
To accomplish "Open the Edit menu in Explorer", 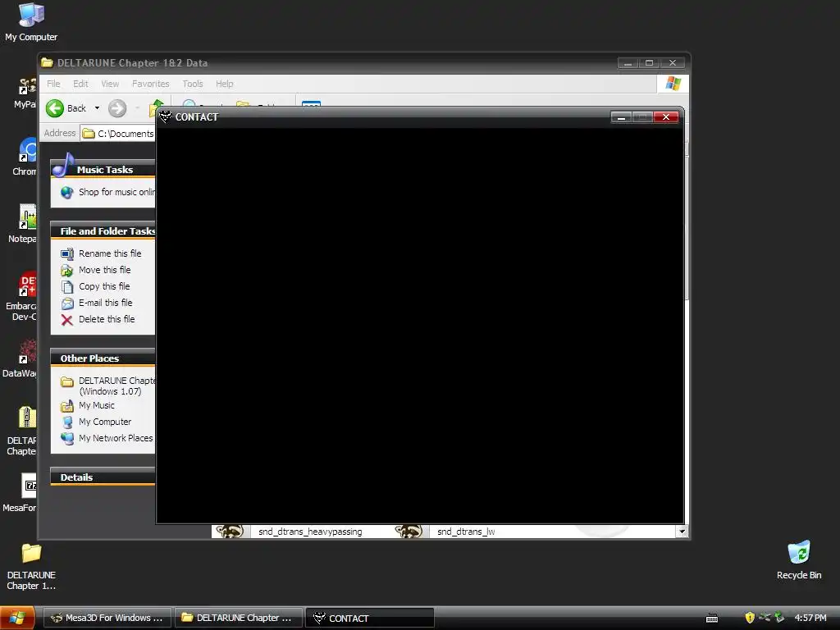I will (x=80, y=84).
